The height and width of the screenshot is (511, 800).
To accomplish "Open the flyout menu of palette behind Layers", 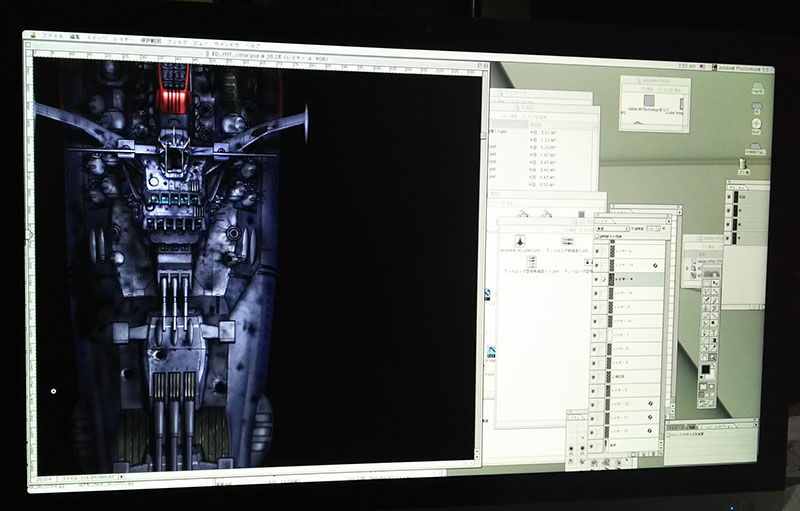I will [679, 211].
